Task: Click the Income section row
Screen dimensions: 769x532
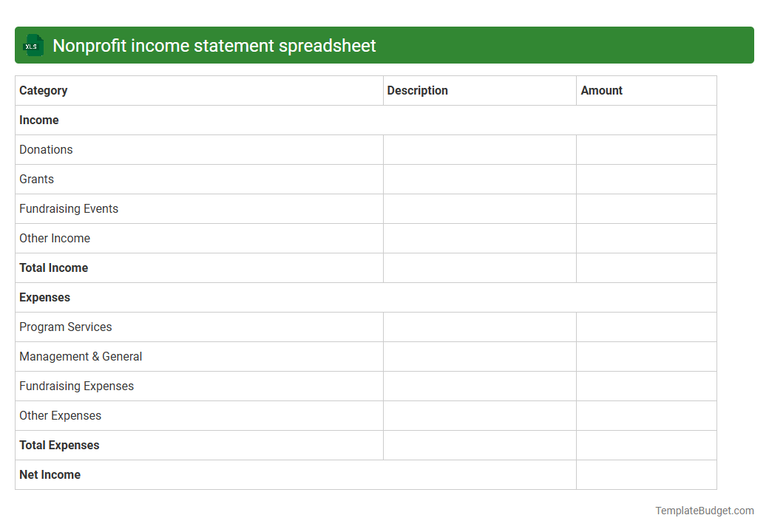Action: (x=39, y=120)
